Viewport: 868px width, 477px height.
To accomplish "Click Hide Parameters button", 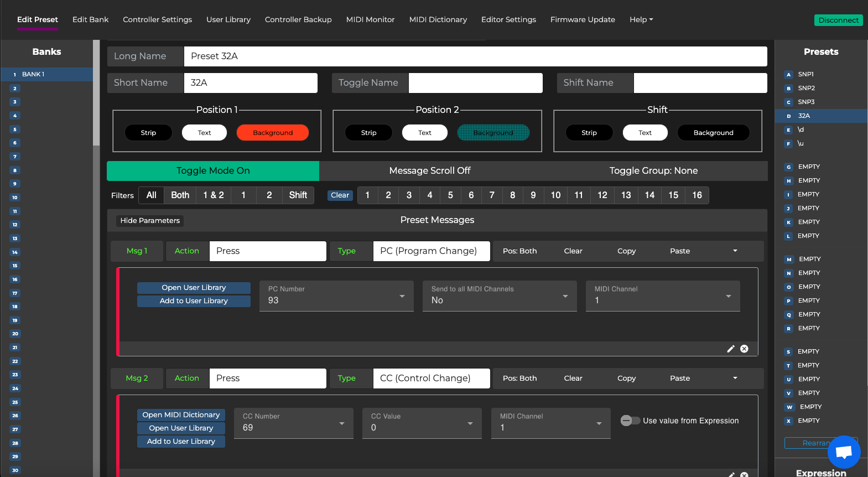I will 150,220.
